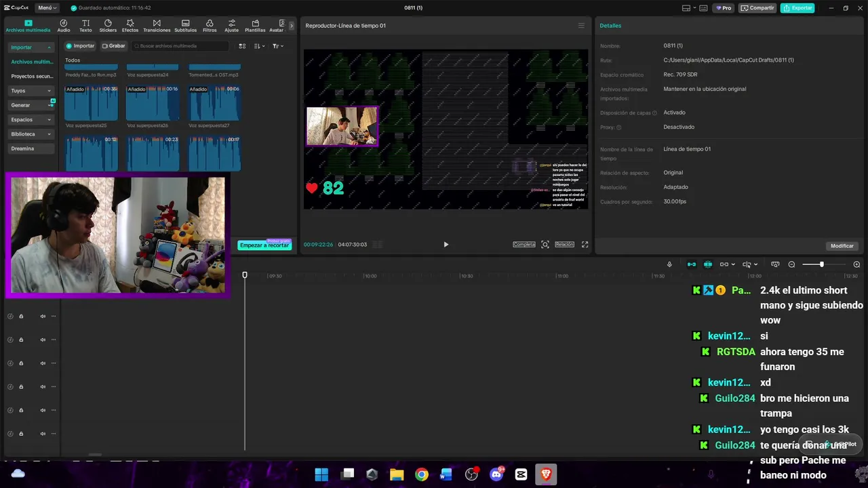Screen dimensions: 868x488
Task: Select the Voz superpuesta25 audio thumbnail
Action: click(91, 103)
